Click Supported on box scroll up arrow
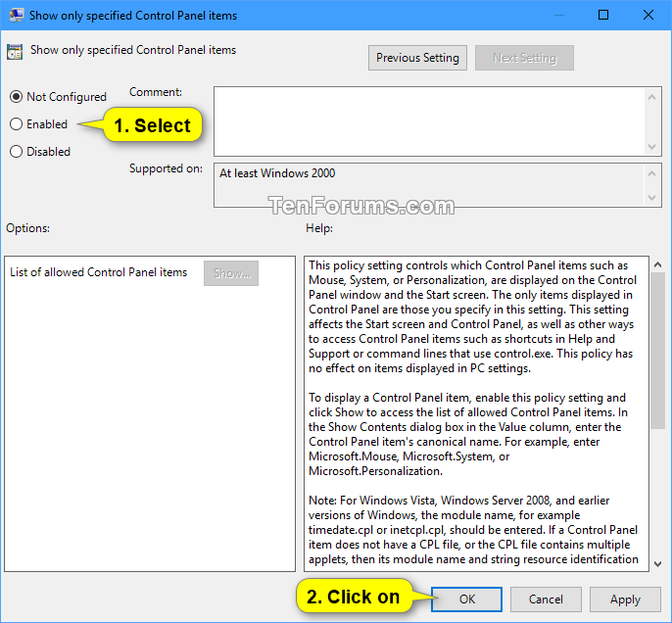Screen dimensions: 672x623 [x=651, y=173]
